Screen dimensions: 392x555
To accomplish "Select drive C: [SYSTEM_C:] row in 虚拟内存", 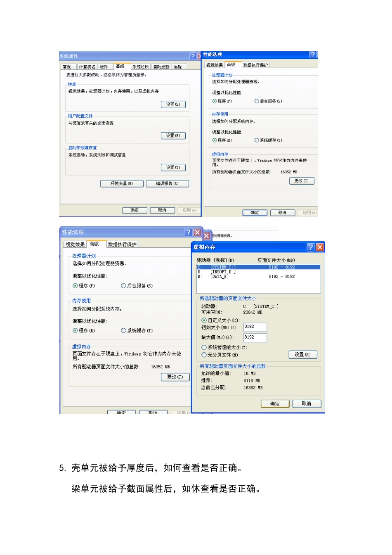I will click(x=259, y=267).
